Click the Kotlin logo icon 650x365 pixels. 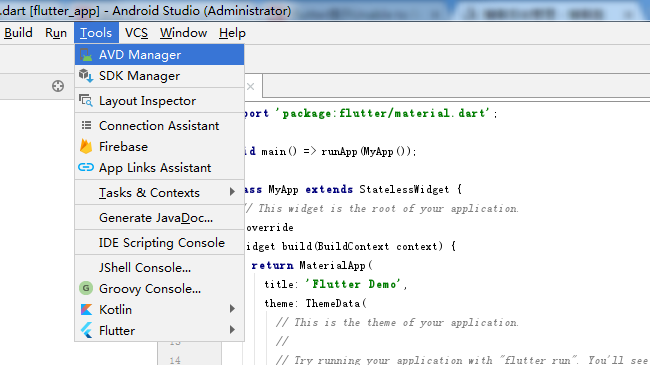(86, 309)
